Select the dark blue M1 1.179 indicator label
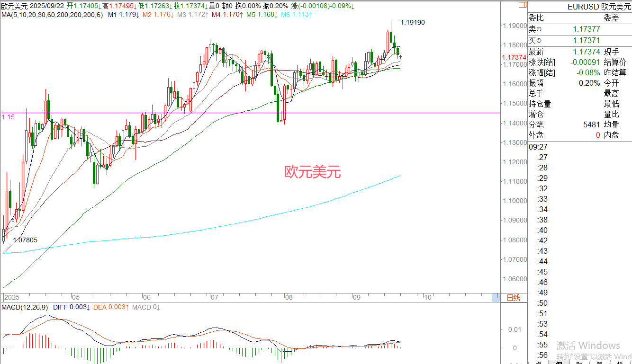This screenshot has width=632, height=364. click(x=124, y=15)
